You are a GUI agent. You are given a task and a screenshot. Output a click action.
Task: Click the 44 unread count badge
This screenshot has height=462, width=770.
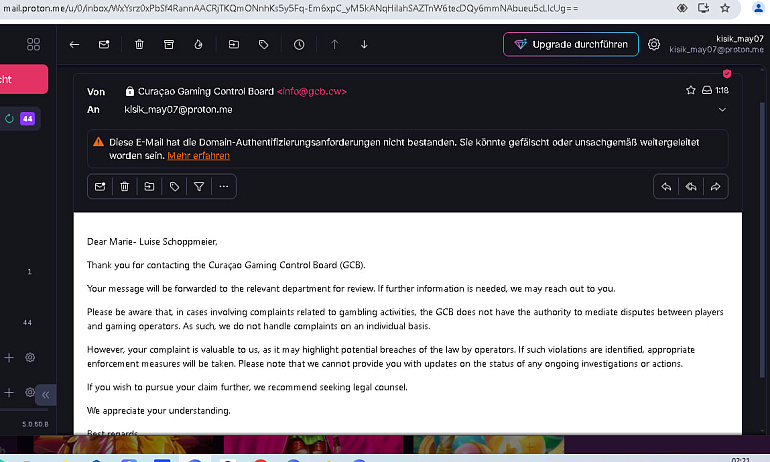click(x=28, y=119)
